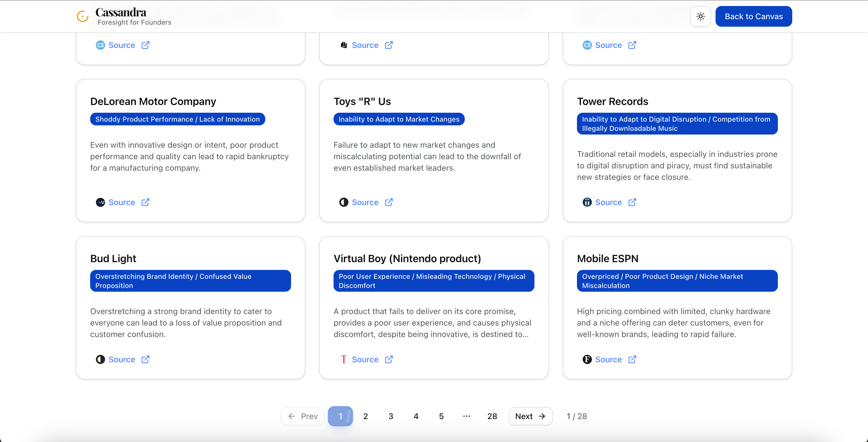Go to page 2

tap(365, 416)
